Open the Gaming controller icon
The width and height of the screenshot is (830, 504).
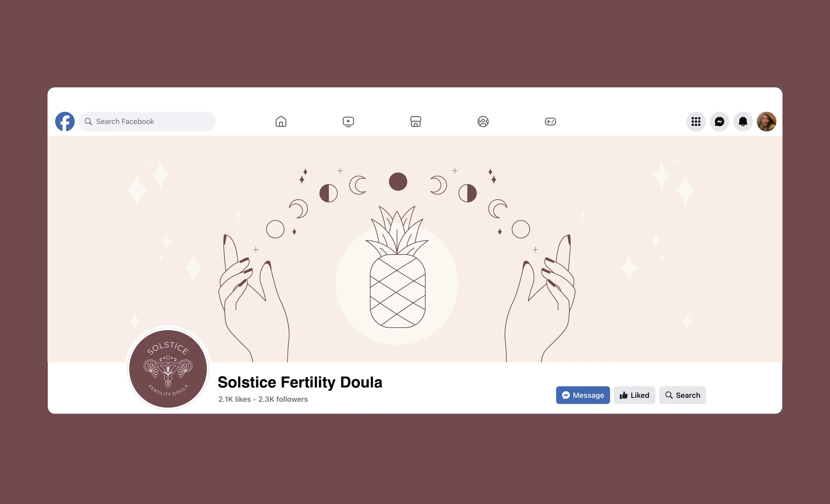point(550,122)
